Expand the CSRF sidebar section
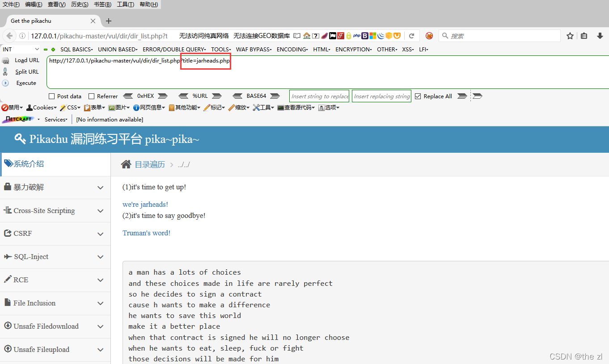Image resolution: width=609 pixels, height=364 pixels. coord(55,234)
